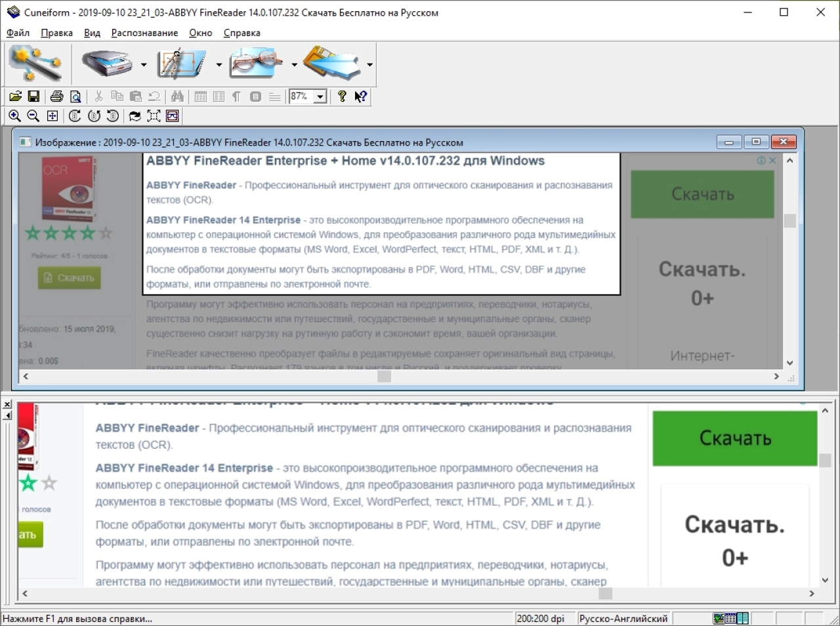
Task: Click lower pane vertical scrollbar thumb
Action: click(x=826, y=461)
